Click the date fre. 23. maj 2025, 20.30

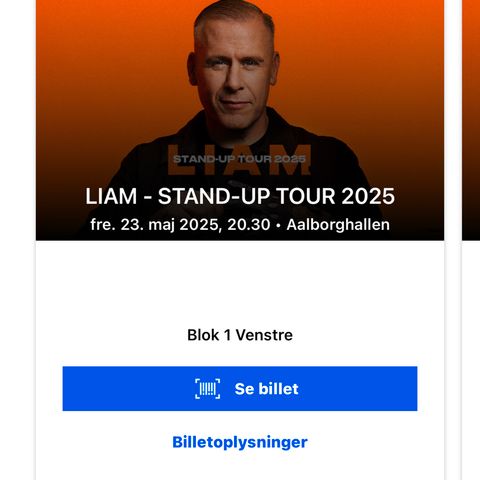(x=180, y=225)
